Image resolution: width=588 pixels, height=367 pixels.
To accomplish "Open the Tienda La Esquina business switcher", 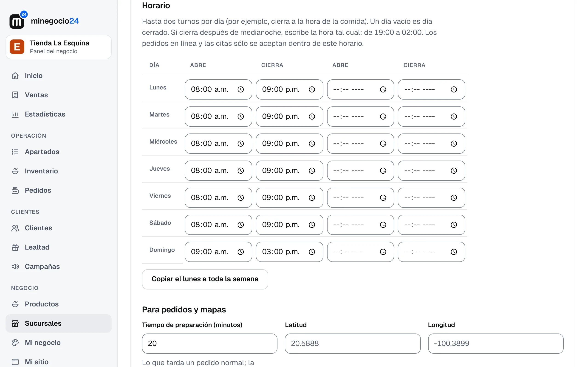I will (59, 47).
